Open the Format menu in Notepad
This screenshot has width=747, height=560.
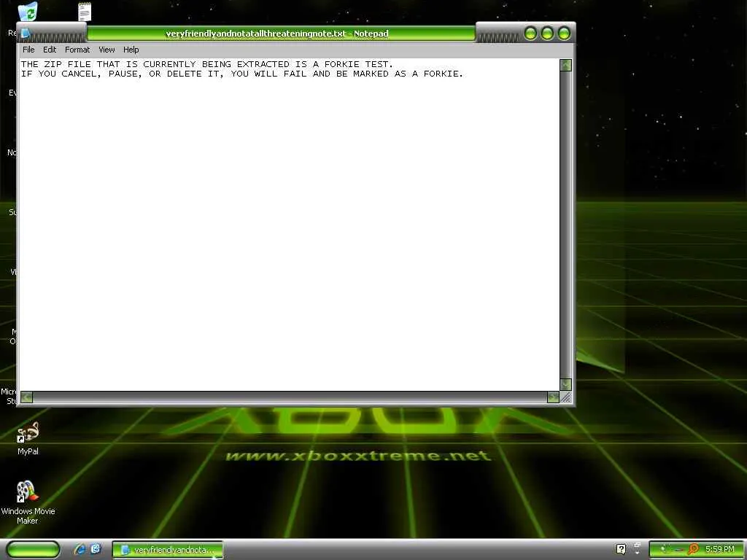tap(77, 50)
